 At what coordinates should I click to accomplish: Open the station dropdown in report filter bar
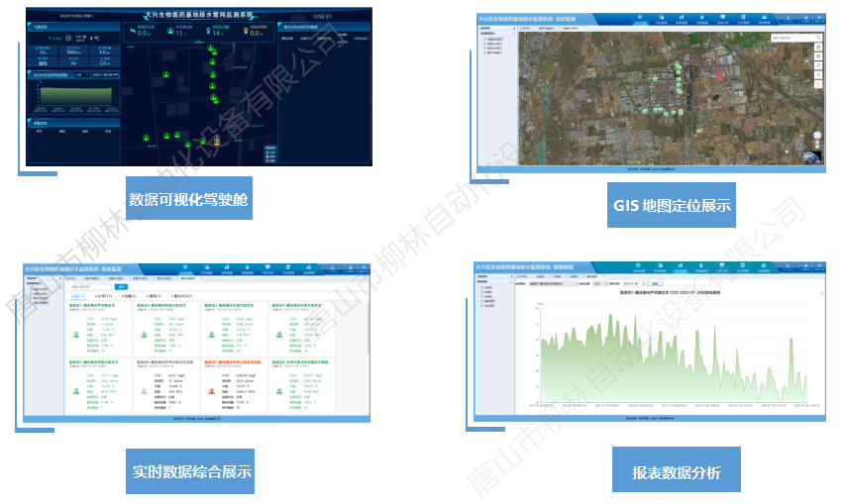553,283
